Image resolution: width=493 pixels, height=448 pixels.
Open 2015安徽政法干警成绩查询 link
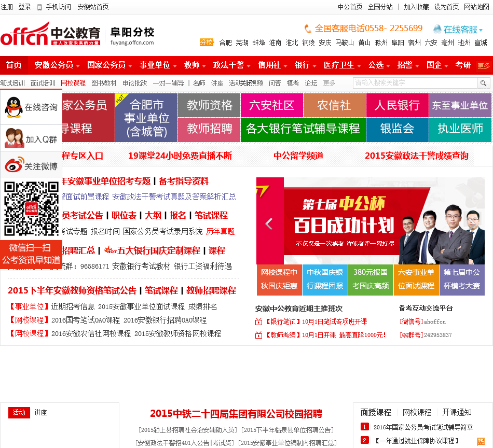click(x=417, y=156)
